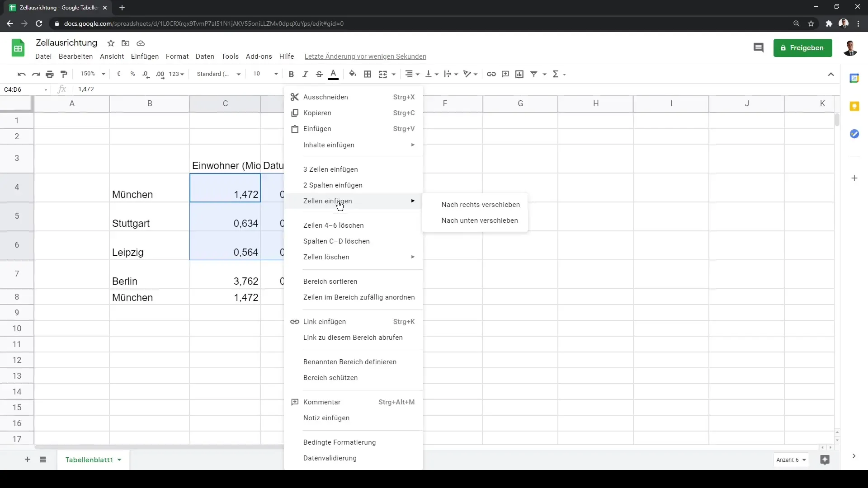868x488 pixels.
Task: Click the filter funnel icon
Action: click(x=534, y=74)
